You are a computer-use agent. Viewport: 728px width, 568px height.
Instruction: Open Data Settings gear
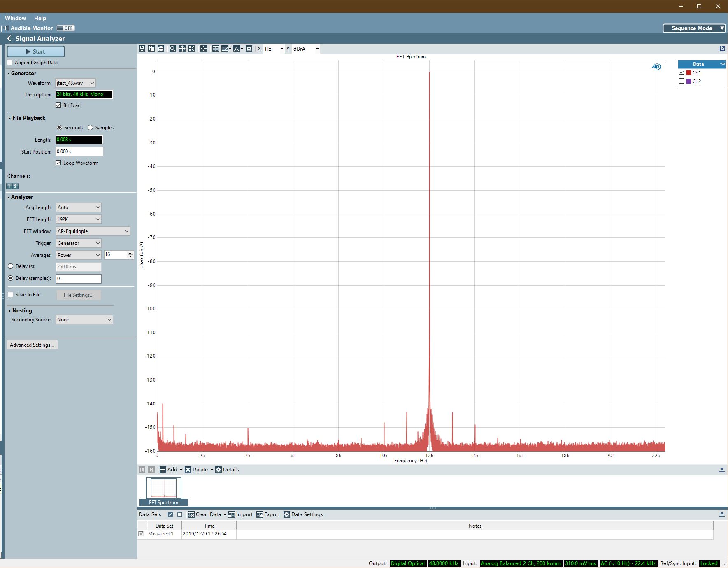click(287, 514)
